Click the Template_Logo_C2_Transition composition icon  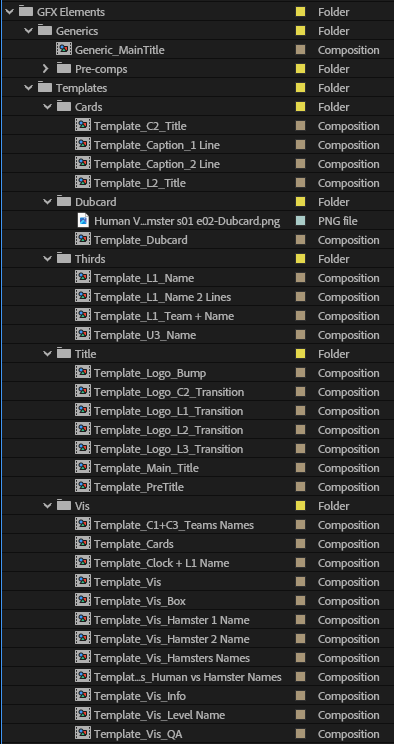pyautogui.click(x=83, y=391)
